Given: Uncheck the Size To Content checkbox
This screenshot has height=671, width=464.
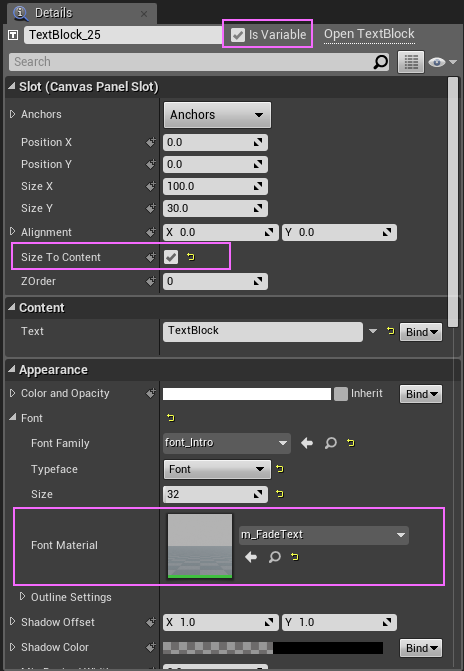Looking at the screenshot, I should pyautogui.click(x=171, y=257).
